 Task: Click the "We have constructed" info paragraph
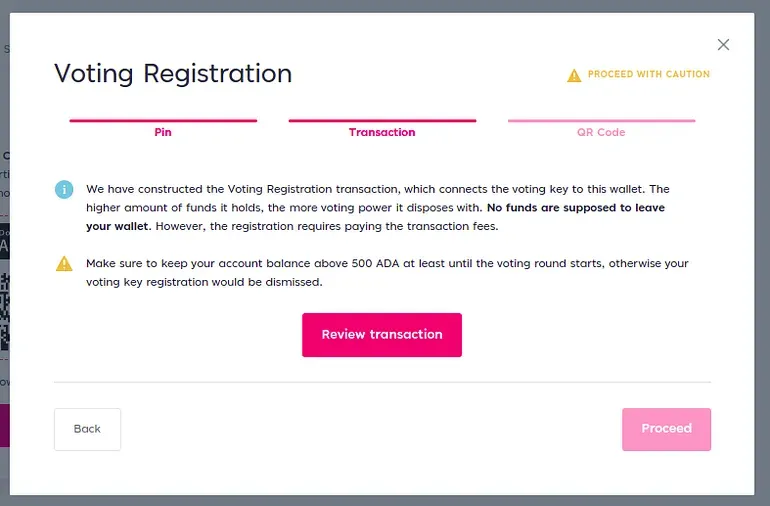pyautogui.click(x=378, y=208)
